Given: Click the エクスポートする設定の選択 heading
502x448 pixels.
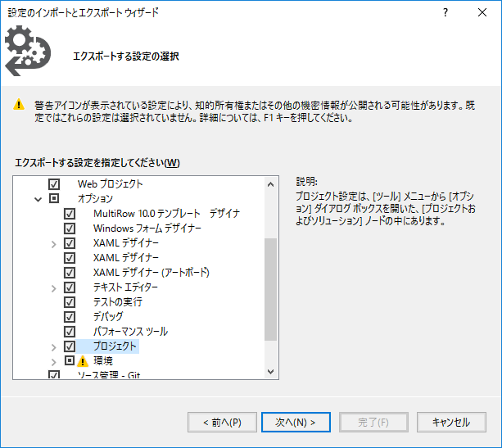Looking at the screenshot, I should [x=126, y=57].
